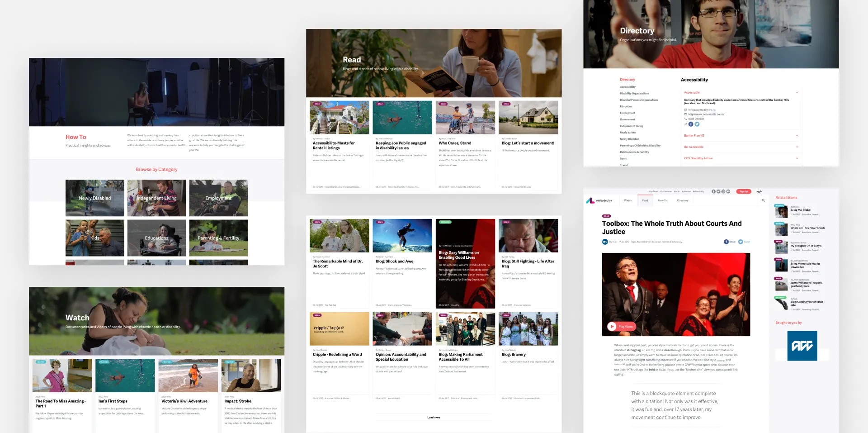Open the Who Cares, Stare! article card
868x433 pixels.
coord(465,145)
